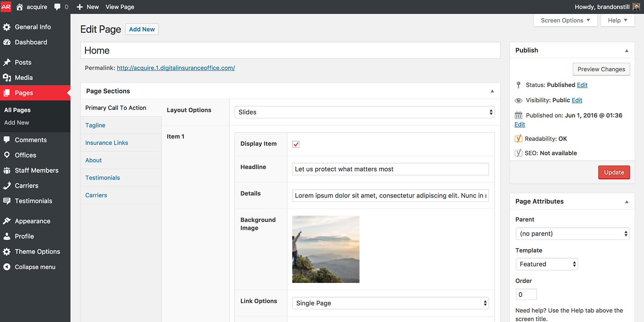Screen dimensions: 644x322
Task: Switch to the Testimonials section tab
Action: coord(121,178)
